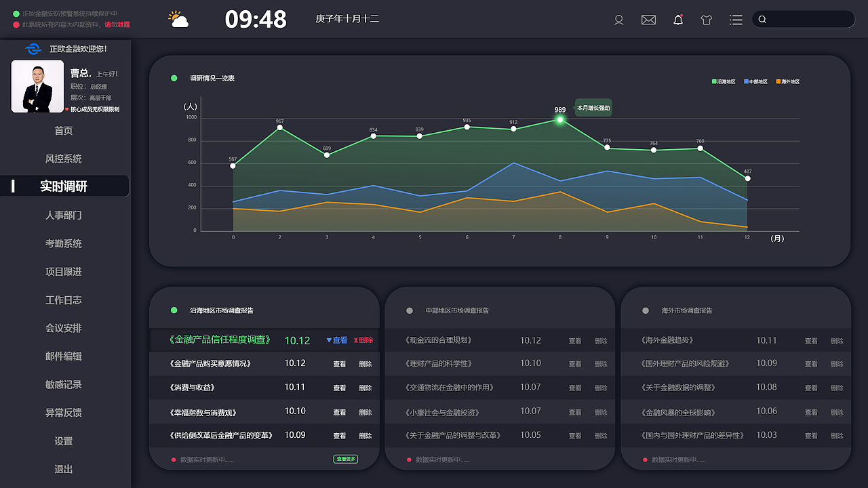The image size is (868, 488).
Task: Select the highlighted 989 data point
Action: [560, 119]
